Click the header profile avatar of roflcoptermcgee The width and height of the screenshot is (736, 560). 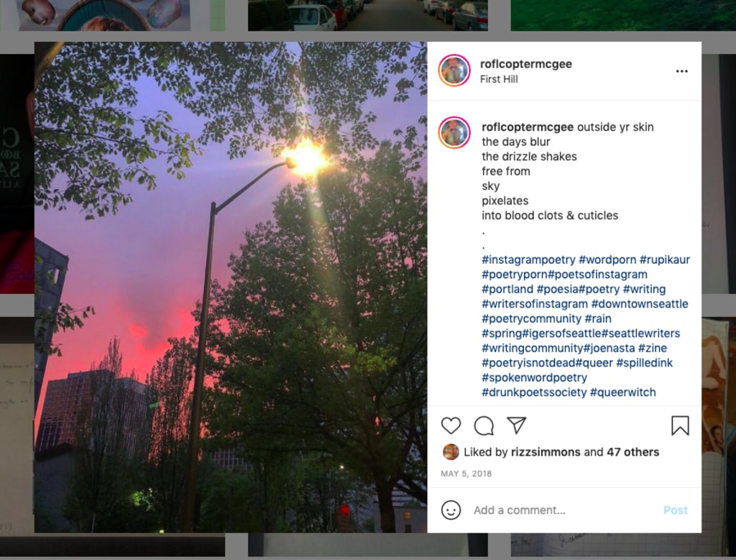[x=454, y=71]
